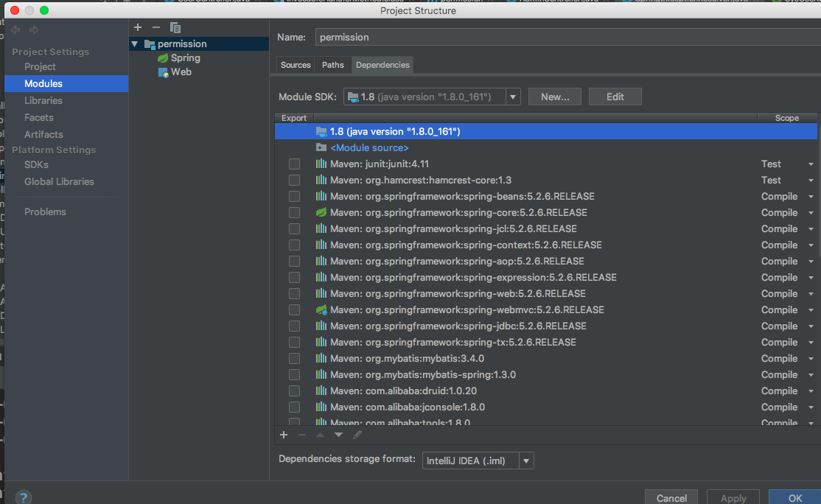Click Apply button
Viewport: 821px width, 504px height.
click(x=733, y=497)
